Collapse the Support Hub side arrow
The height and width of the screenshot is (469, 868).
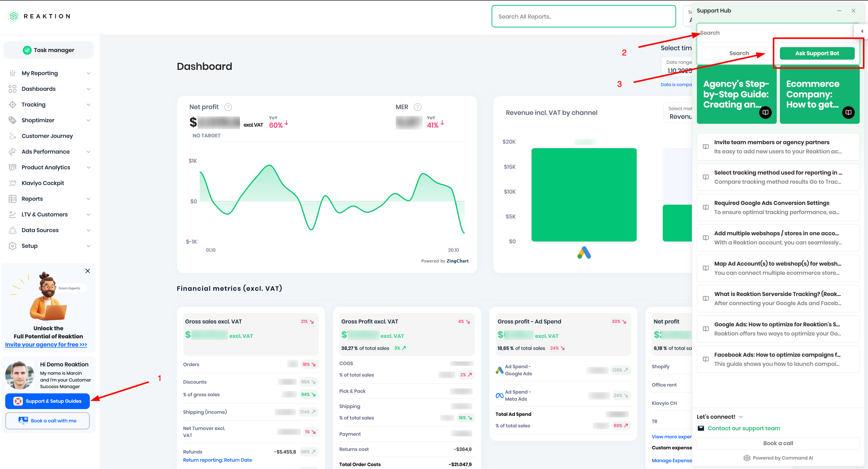862,31
